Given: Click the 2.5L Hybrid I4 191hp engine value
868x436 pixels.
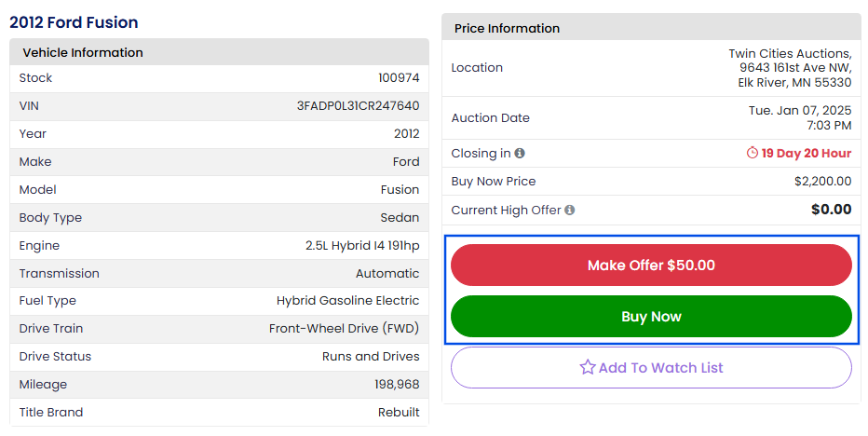Looking at the screenshot, I should (x=362, y=246).
